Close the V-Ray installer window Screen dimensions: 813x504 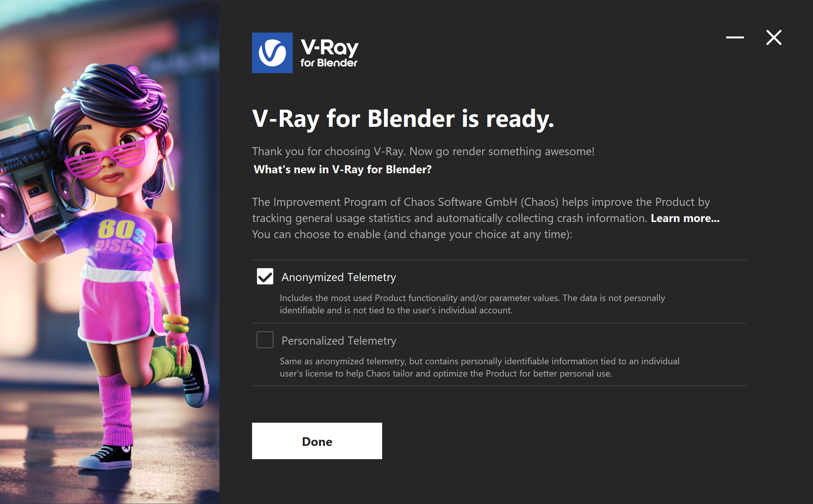coord(774,37)
